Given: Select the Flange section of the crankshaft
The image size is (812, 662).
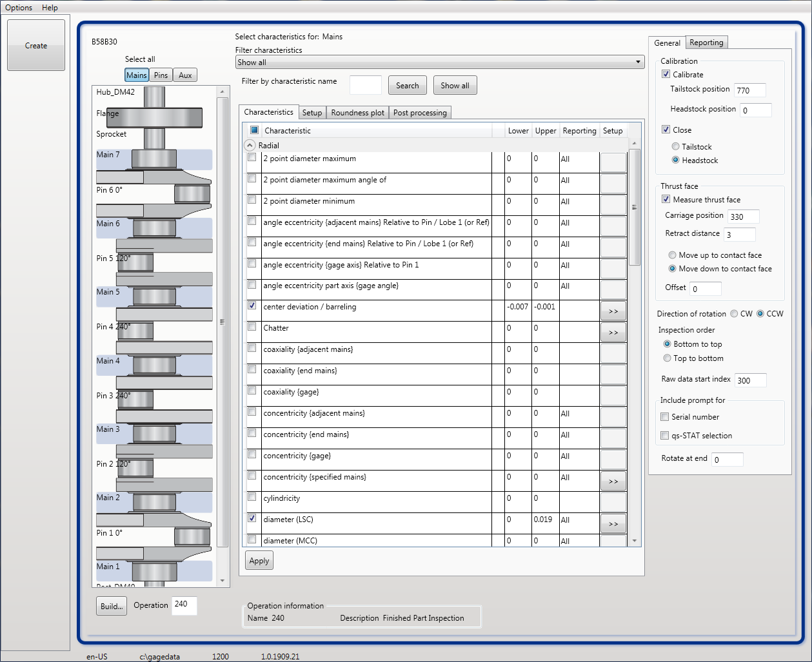Looking at the screenshot, I should 108,113.
